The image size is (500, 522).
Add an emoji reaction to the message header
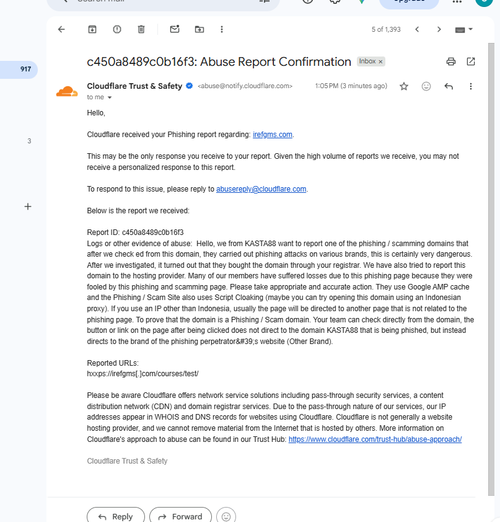426,86
